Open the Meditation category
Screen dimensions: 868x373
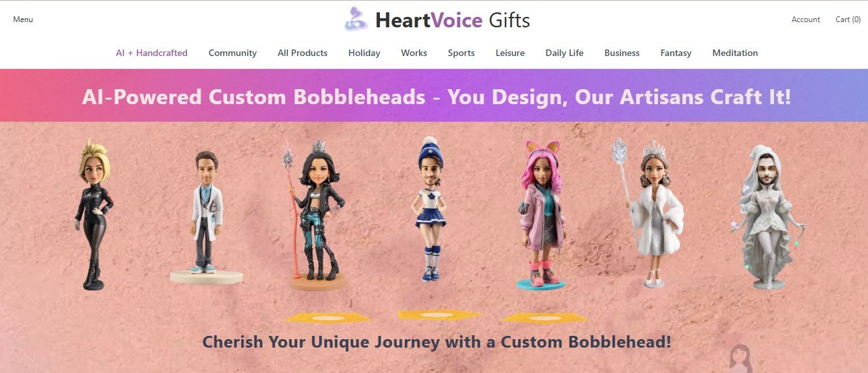click(735, 53)
